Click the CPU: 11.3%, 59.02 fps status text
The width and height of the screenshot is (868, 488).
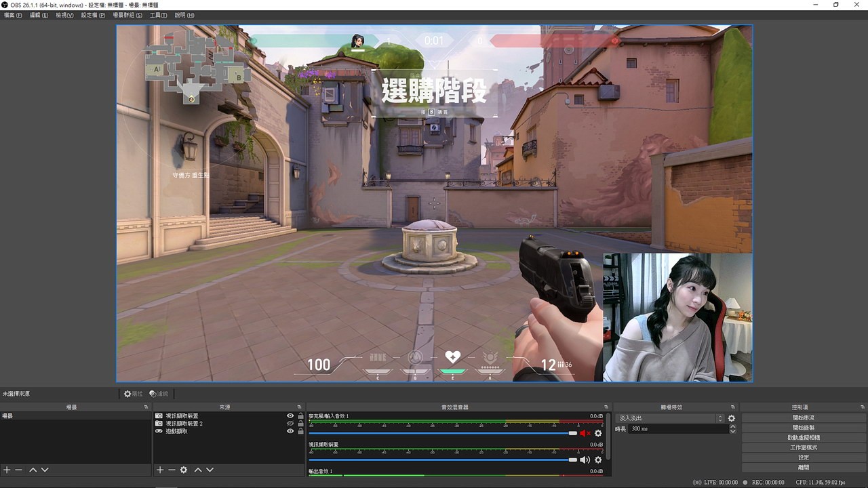pyautogui.click(x=821, y=482)
